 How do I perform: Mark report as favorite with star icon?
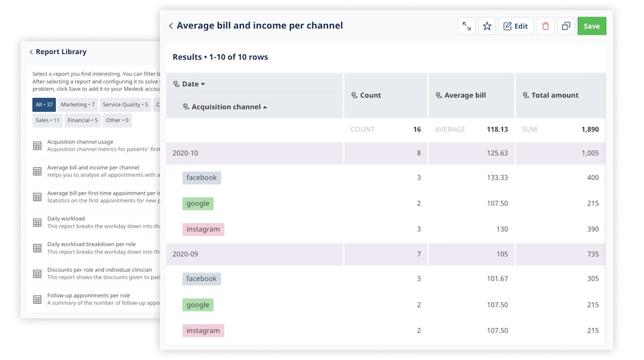pos(487,26)
